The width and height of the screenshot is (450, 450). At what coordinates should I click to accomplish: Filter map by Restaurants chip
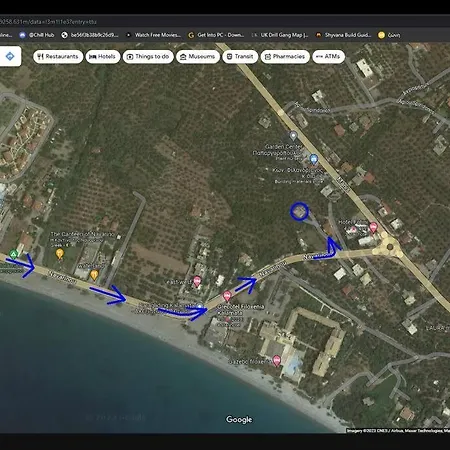click(x=58, y=57)
